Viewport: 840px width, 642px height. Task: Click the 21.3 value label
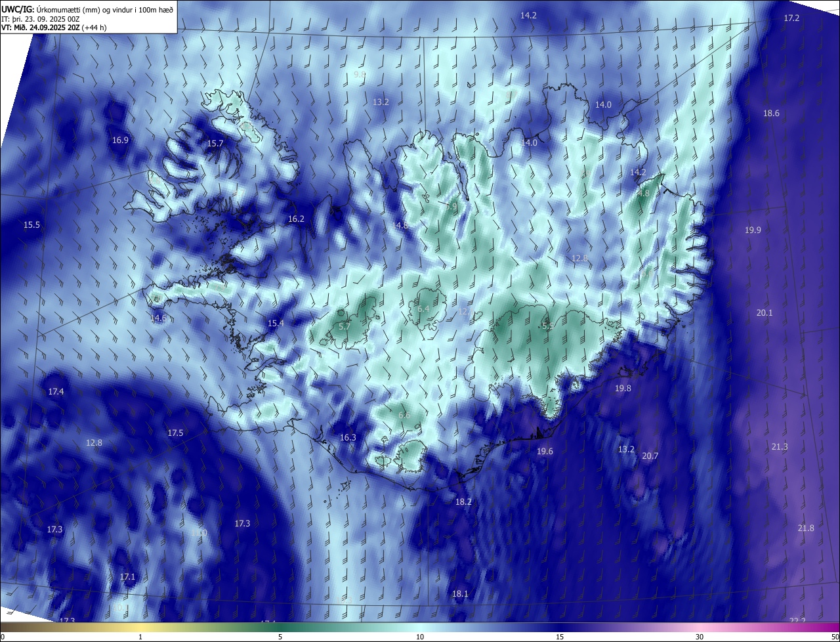tap(780, 446)
